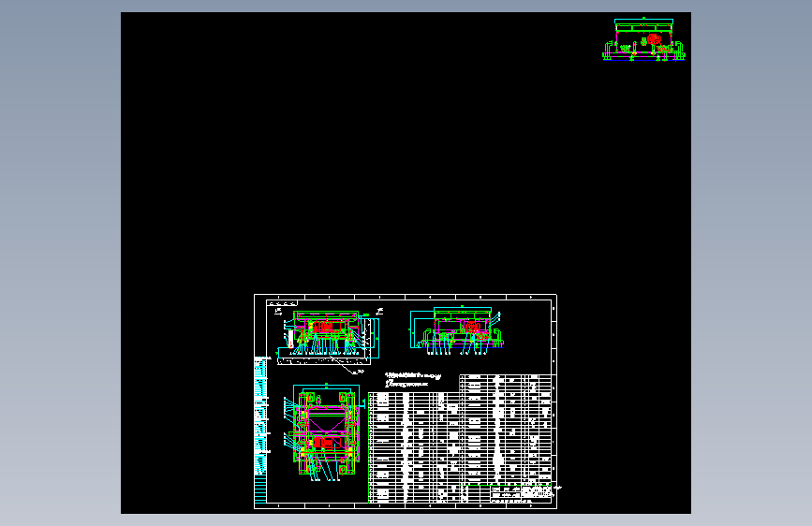The height and width of the screenshot is (526, 812).
Task: Click the left parts list table
Action: coord(414,447)
